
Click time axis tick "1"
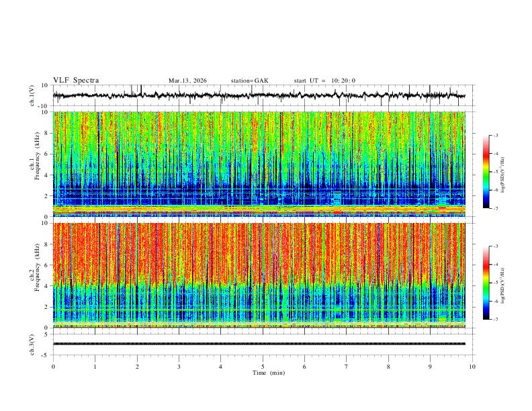tap(95, 367)
